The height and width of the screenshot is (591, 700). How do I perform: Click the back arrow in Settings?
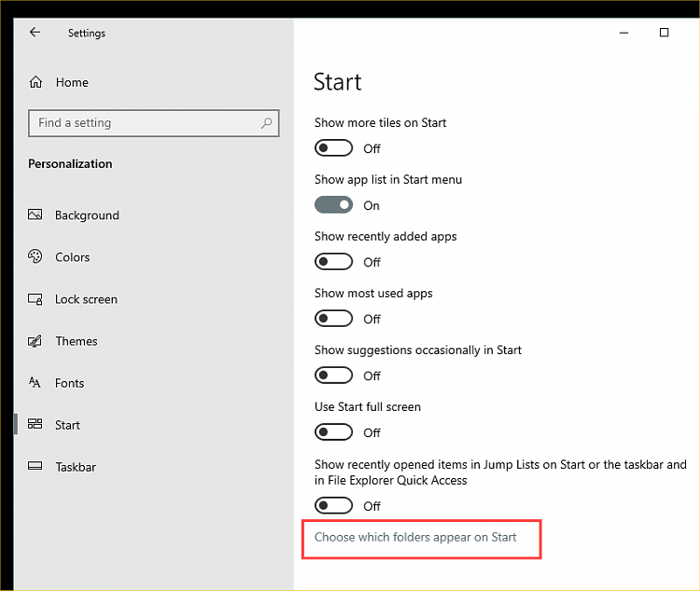tap(35, 33)
